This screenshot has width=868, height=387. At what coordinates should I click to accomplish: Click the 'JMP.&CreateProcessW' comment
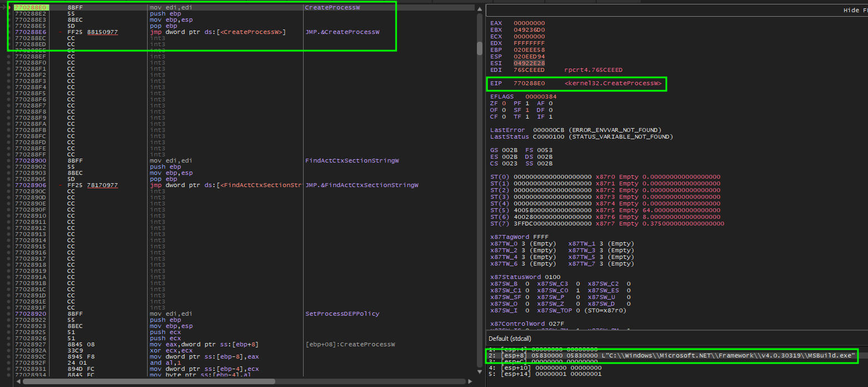342,32
